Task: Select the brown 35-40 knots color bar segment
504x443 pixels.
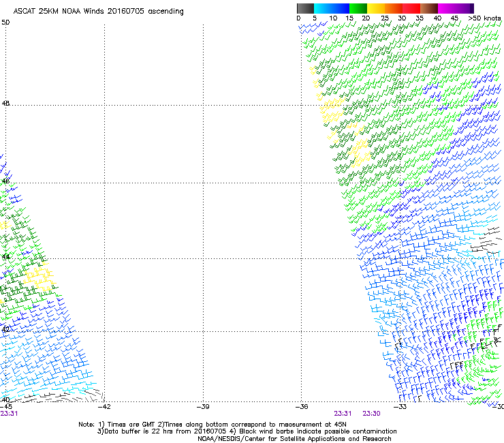Action: coord(429,8)
